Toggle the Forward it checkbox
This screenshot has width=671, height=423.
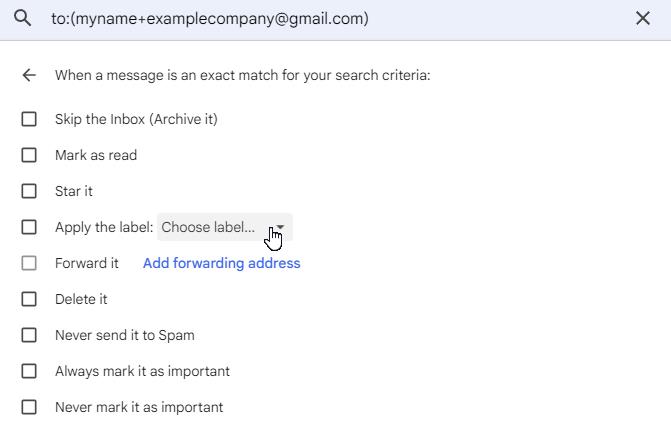point(29,263)
